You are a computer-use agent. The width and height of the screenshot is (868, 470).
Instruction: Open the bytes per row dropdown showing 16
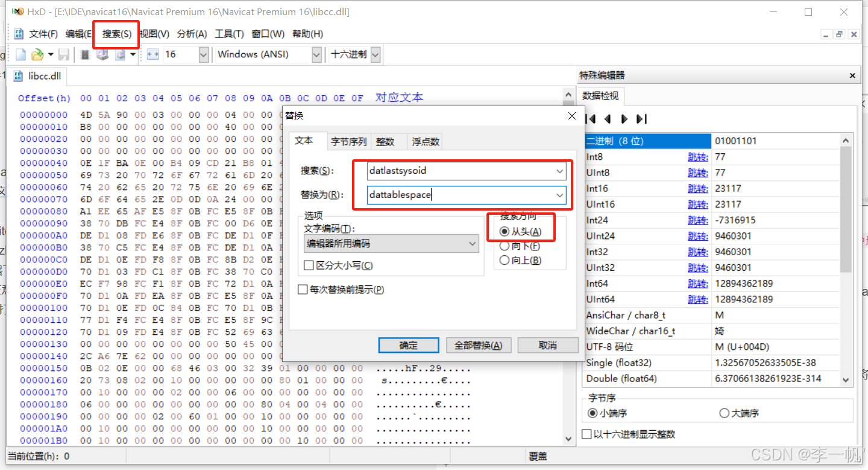[204, 54]
